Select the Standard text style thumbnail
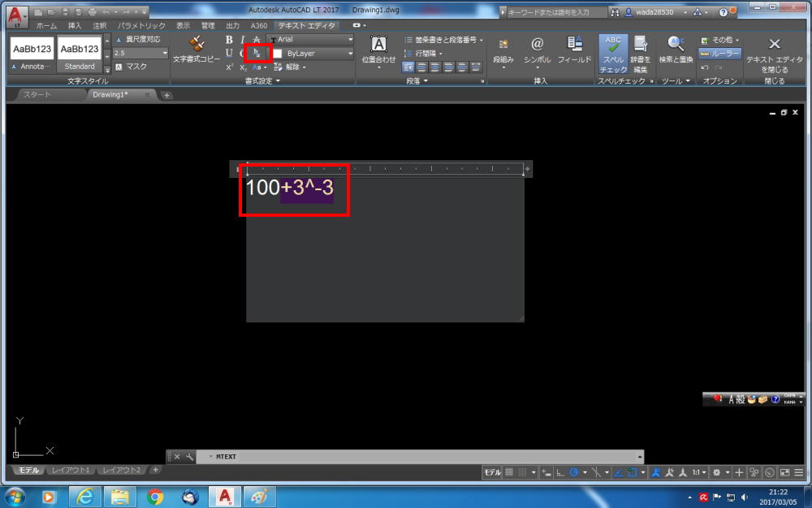This screenshot has width=812, height=508. pyautogui.click(x=80, y=54)
